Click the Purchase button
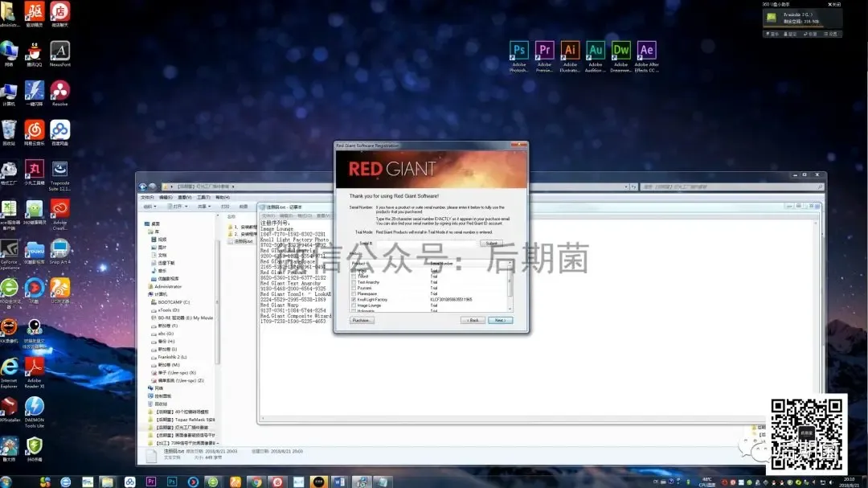Viewport: 868px width, 488px height. click(x=361, y=320)
